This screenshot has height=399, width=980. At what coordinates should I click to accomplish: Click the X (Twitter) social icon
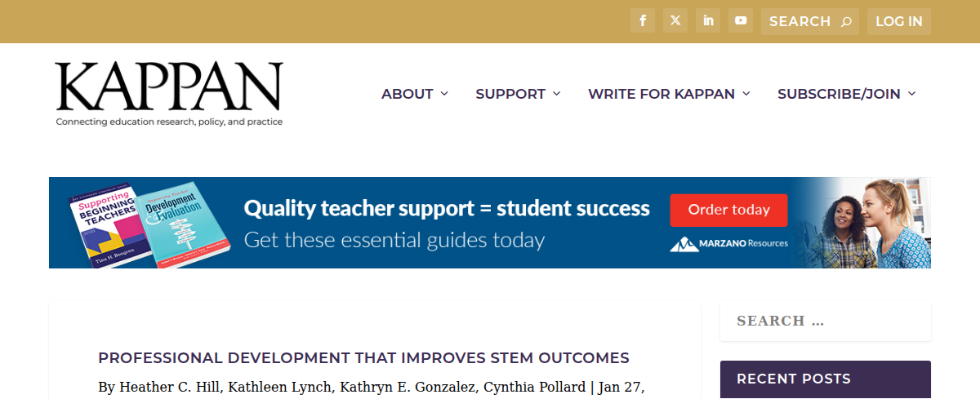pos(675,21)
